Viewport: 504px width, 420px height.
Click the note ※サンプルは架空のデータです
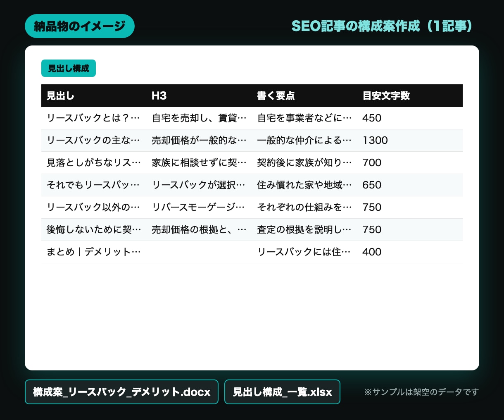point(421,392)
